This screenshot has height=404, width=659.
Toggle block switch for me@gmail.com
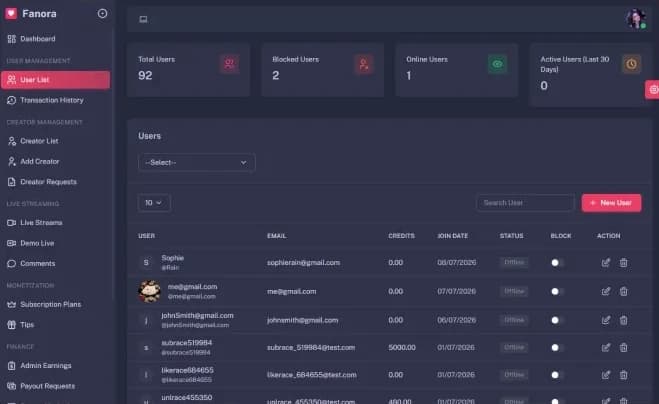[x=557, y=291]
